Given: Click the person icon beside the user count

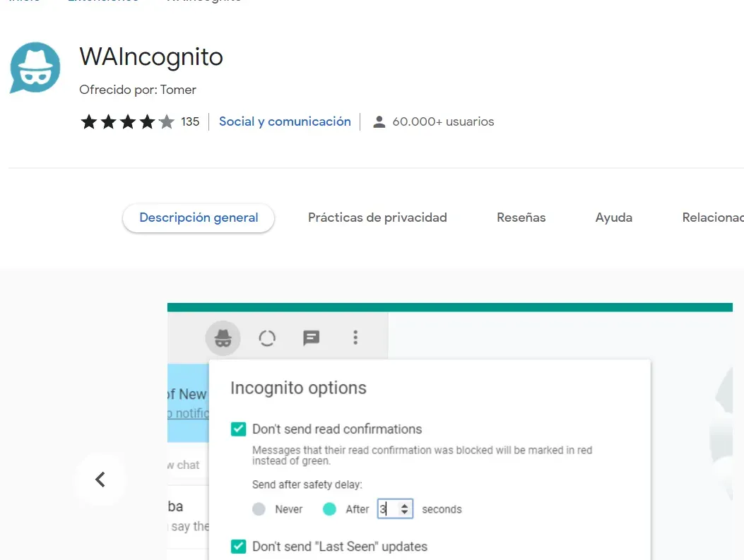Looking at the screenshot, I should (379, 122).
